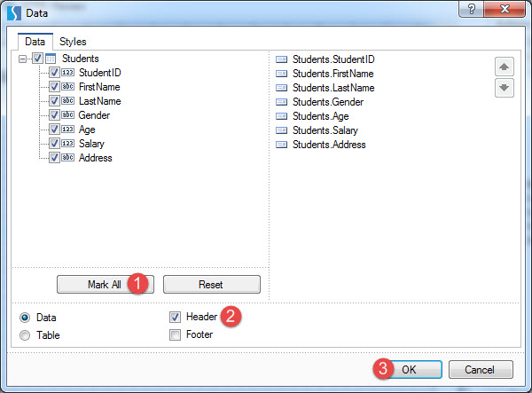Click the Students table icon in tree
The image size is (532, 393).
click(51, 59)
